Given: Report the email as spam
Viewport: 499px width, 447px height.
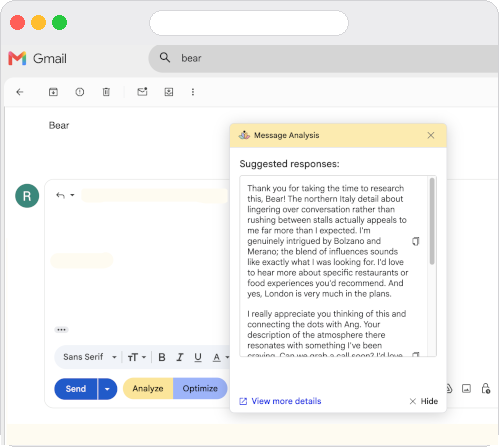Looking at the screenshot, I should coord(80,92).
